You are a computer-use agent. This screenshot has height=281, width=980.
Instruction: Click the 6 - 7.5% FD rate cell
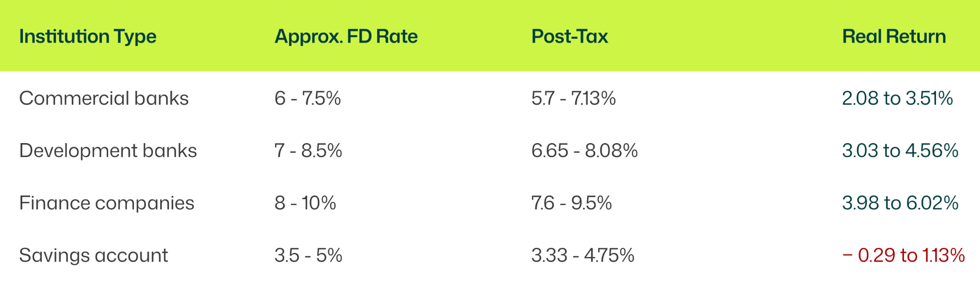click(307, 98)
